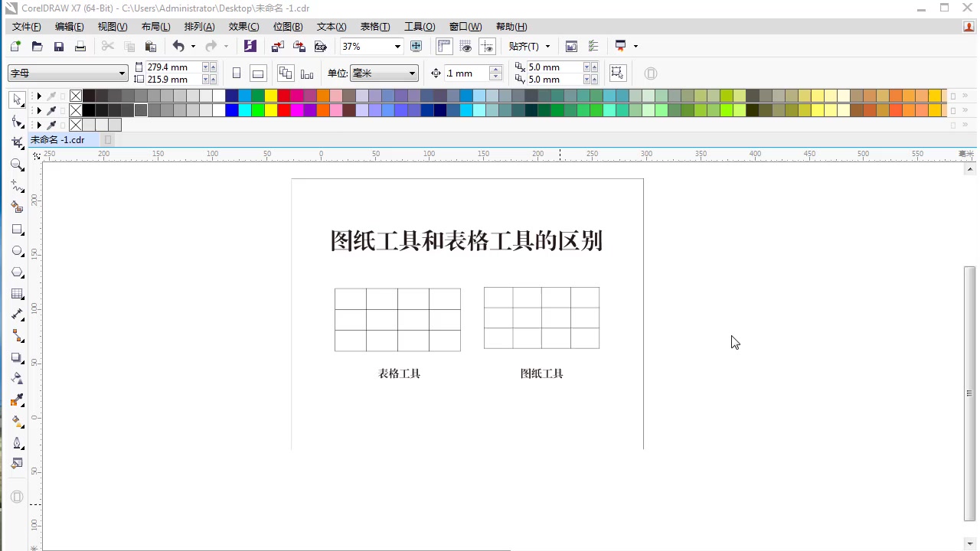980x551 pixels.
Task: Select the Table tool in toolbox
Action: (17, 294)
